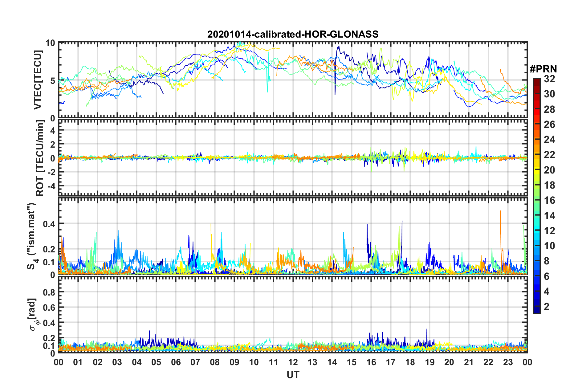Screen dimensions: 586x392
Task: Click colorbar tick label "18"
Action: (549, 185)
